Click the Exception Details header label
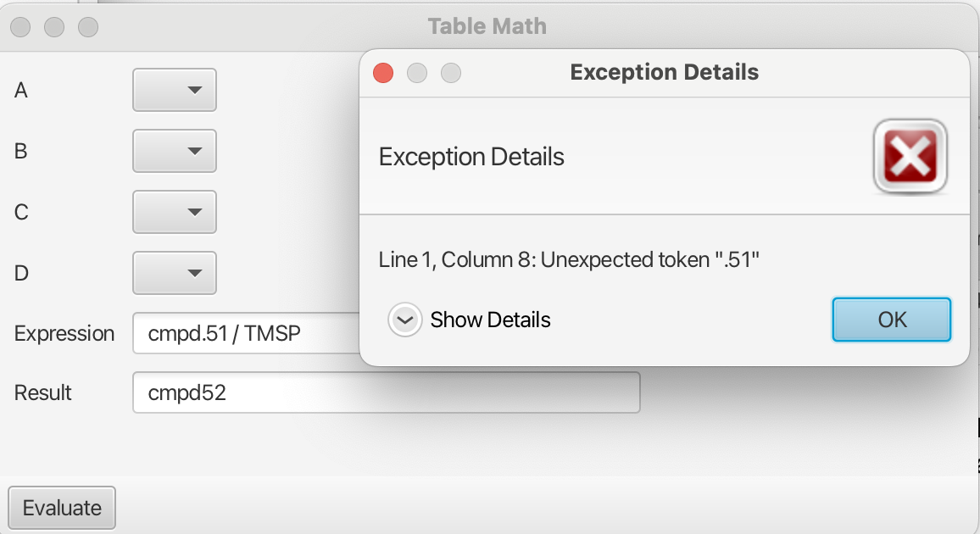This screenshot has width=980, height=534. 471,157
